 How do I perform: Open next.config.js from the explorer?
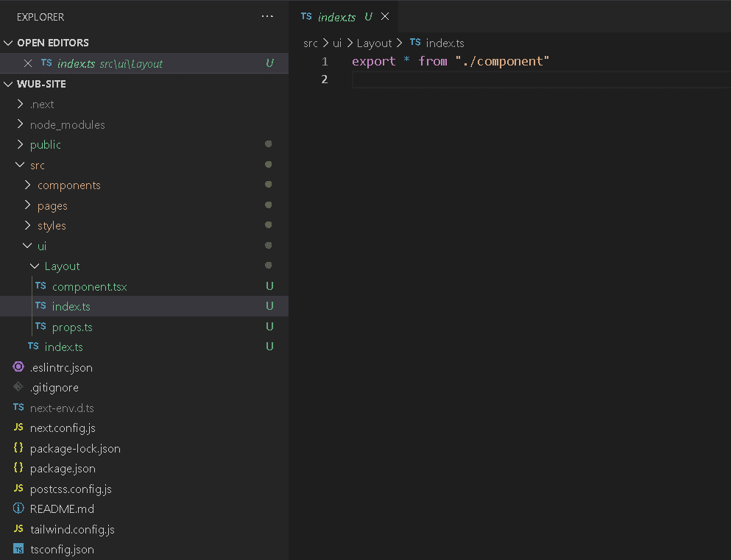point(63,428)
